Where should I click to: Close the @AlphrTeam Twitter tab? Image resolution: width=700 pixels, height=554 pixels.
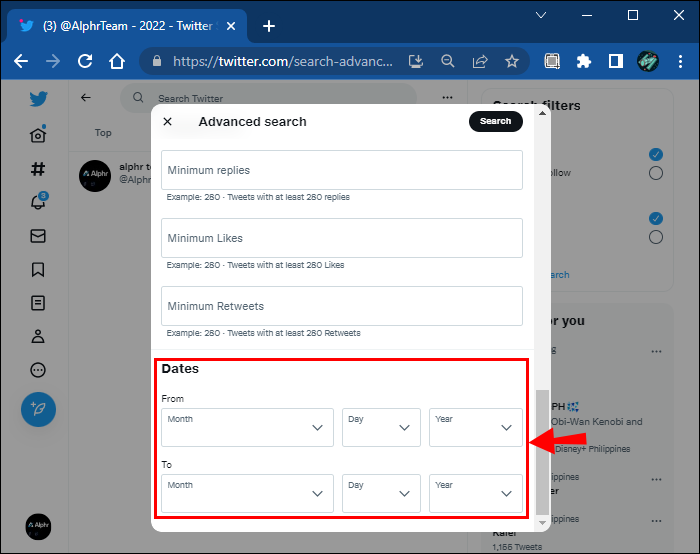click(231, 26)
